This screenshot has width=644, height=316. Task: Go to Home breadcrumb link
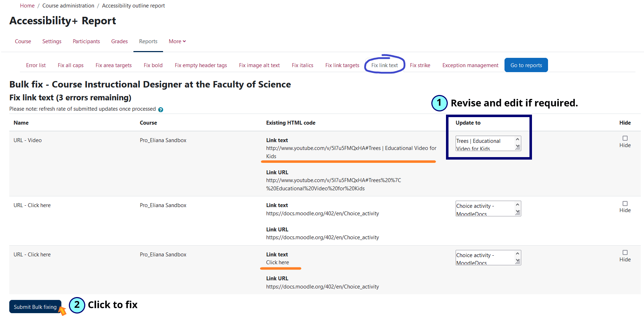tap(27, 6)
